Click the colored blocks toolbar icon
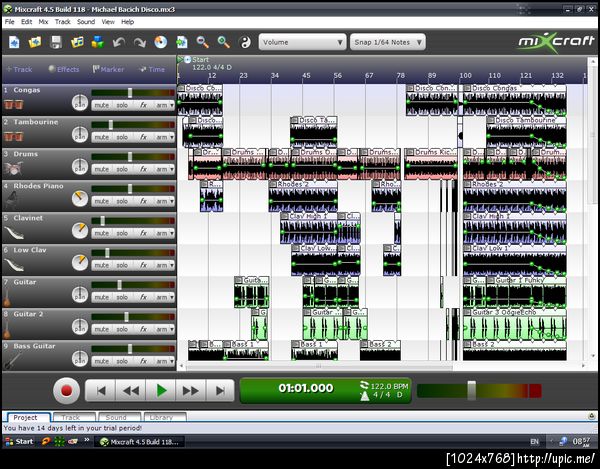 (x=98, y=42)
